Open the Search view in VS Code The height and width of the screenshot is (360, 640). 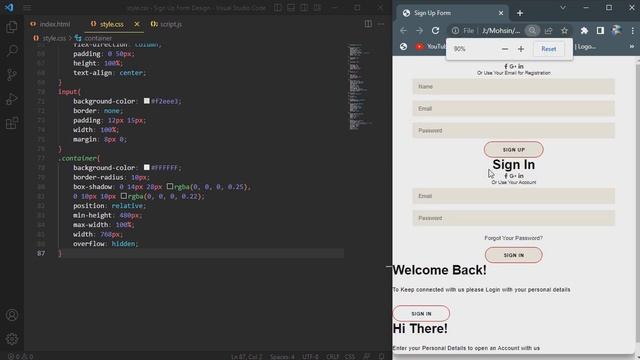pyautogui.click(x=12, y=51)
